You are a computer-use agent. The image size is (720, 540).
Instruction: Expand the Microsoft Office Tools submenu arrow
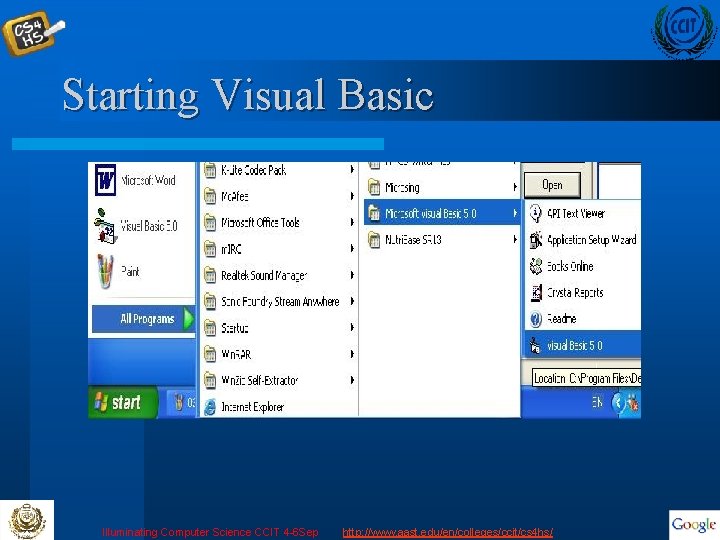[352, 222]
